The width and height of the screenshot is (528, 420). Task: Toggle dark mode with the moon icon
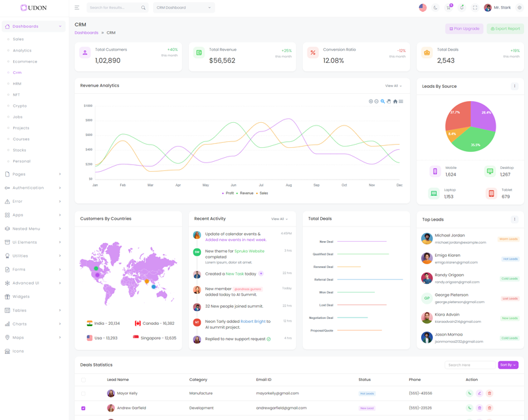436,8
